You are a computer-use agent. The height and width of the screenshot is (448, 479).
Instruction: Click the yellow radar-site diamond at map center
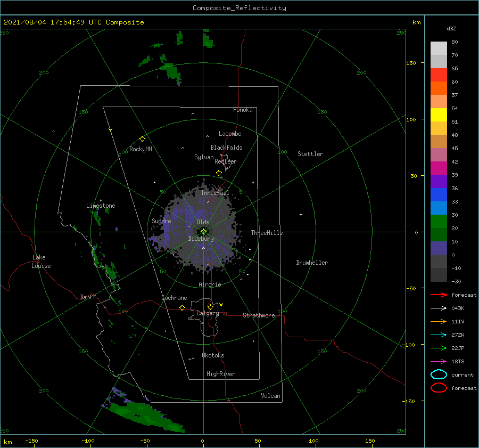[x=203, y=232]
